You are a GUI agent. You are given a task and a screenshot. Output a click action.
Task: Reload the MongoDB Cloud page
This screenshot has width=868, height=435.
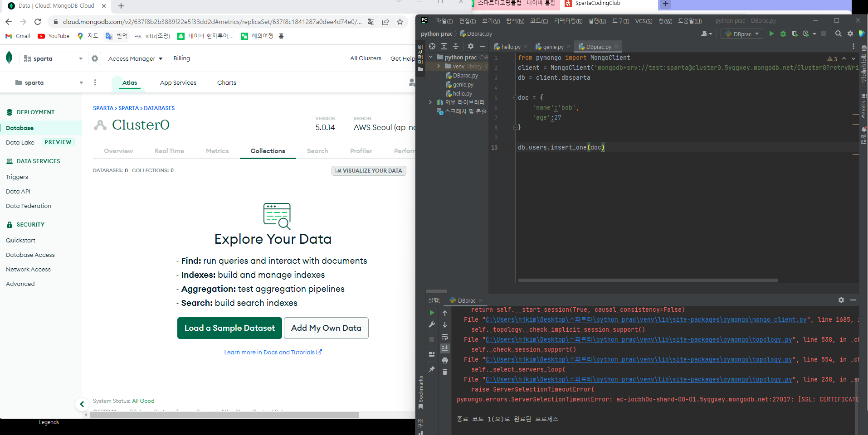pyautogui.click(x=38, y=22)
